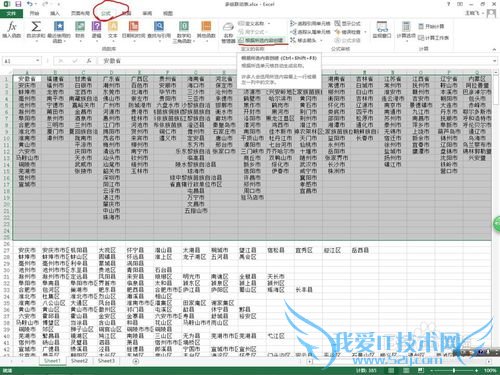Open the Math & Trig functions icon
The image size is (500, 375).
[184, 31]
